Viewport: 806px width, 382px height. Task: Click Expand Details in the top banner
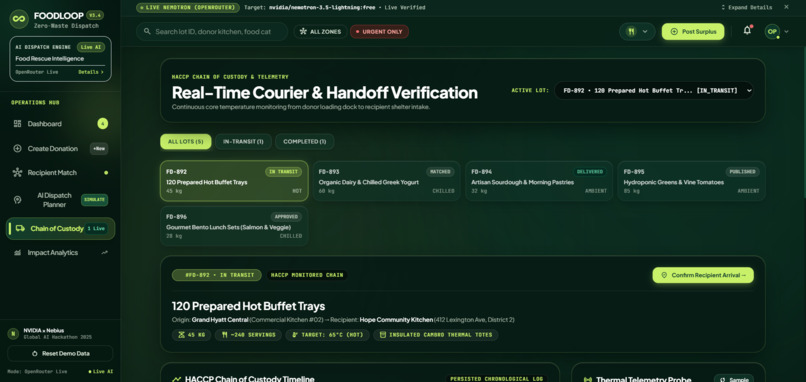746,8
